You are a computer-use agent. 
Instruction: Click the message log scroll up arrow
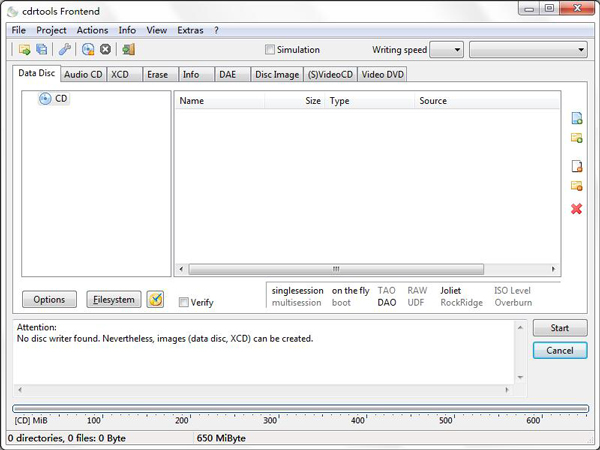[520, 327]
